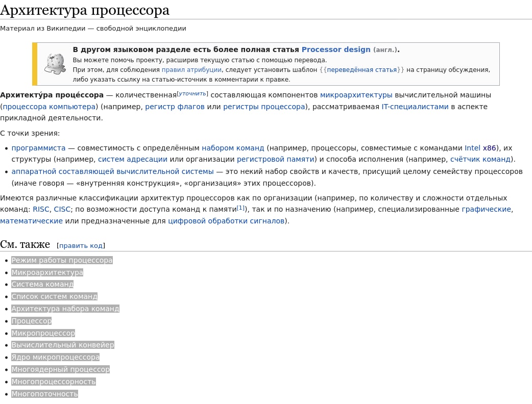Image resolution: width=532 pixels, height=404 pixels.
Task: Click the 'уточнить' superscript note
Action: pyautogui.click(x=192, y=93)
